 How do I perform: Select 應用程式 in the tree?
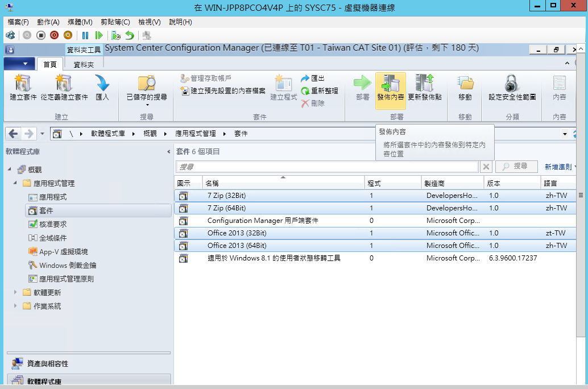click(x=53, y=197)
